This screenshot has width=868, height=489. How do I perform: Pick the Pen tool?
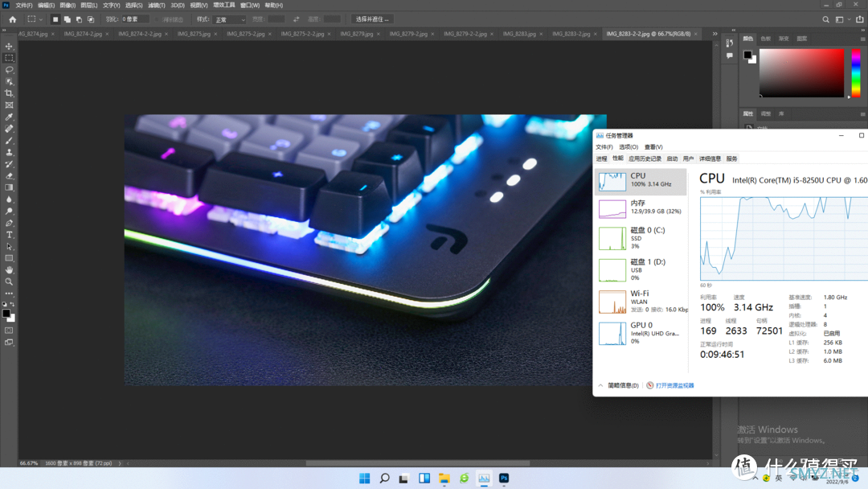coord(9,223)
